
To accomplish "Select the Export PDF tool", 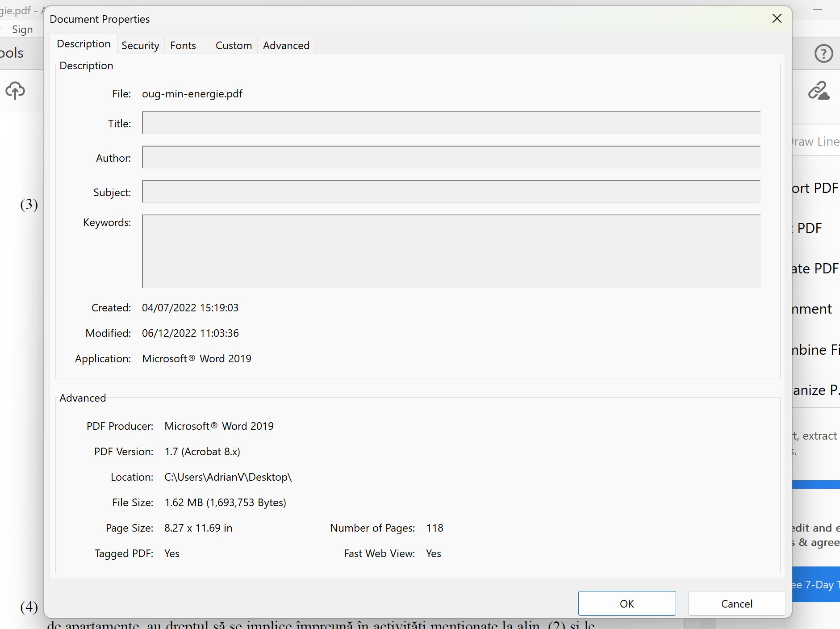I will 815,188.
